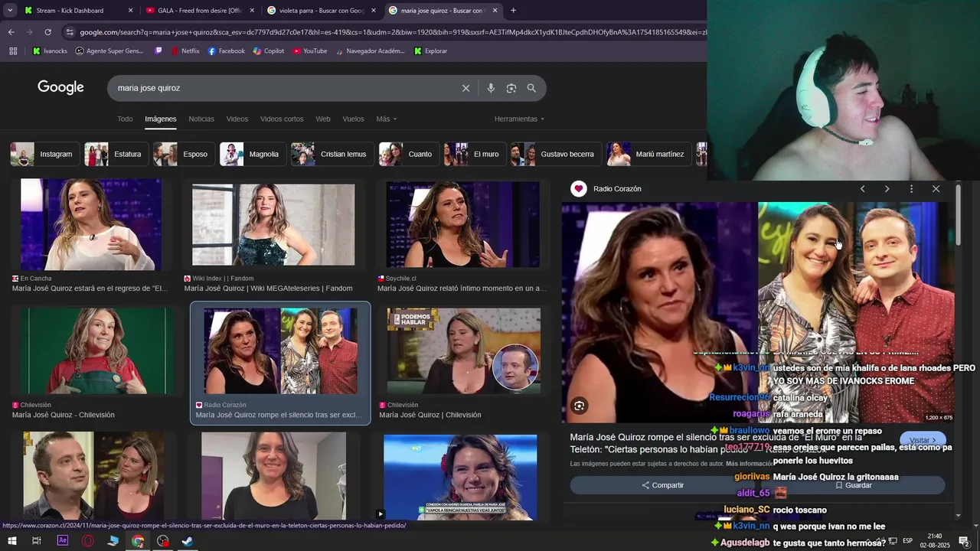Image resolution: width=980 pixels, height=551 pixels.
Task: Select the Gustavo becerra filter chip
Action: [556, 154]
